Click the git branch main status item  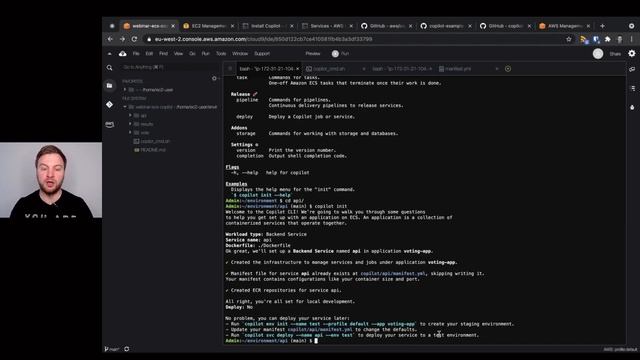(x=111, y=349)
